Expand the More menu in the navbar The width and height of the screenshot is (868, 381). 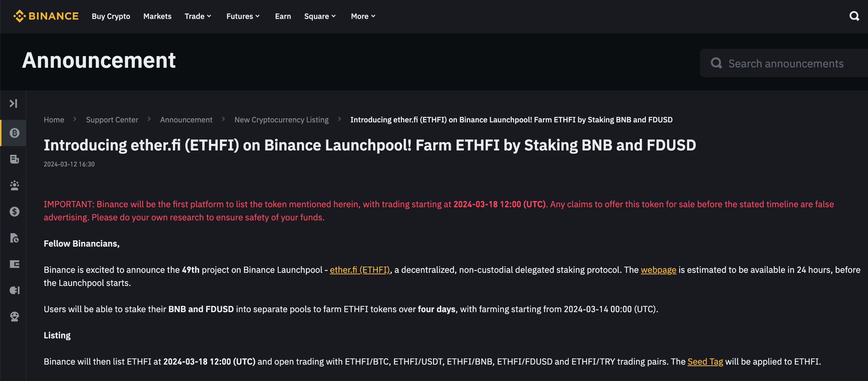coord(362,16)
